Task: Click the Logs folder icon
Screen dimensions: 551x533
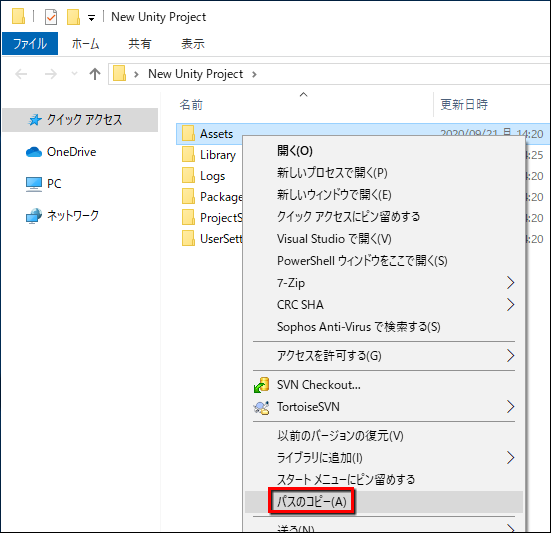Action: (188, 176)
